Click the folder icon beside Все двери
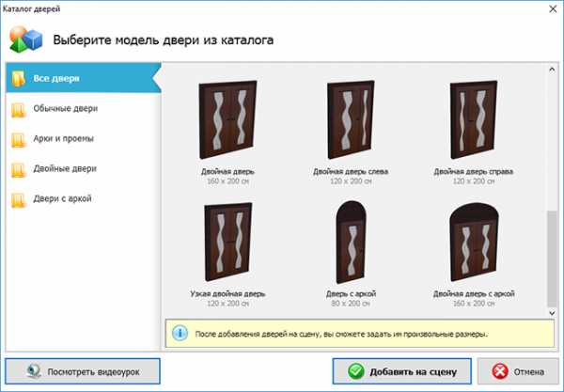Viewport: 564px width, 392px height. click(x=19, y=79)
